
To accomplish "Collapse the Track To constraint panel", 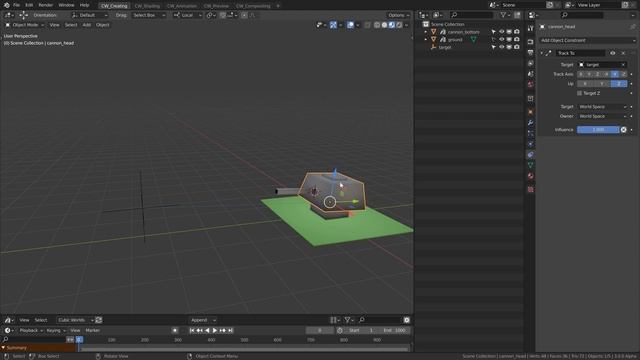I will [x=542, y=53].
